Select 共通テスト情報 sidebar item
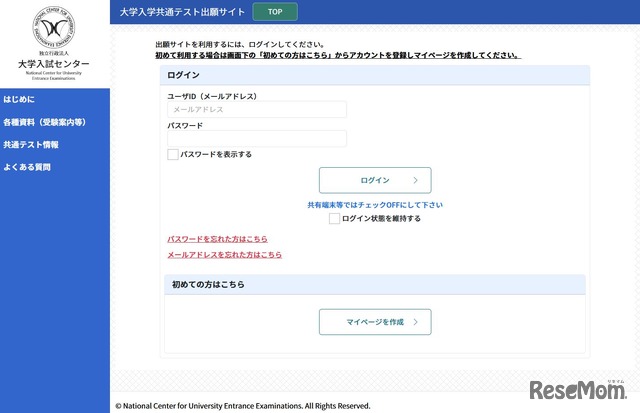 31,144
